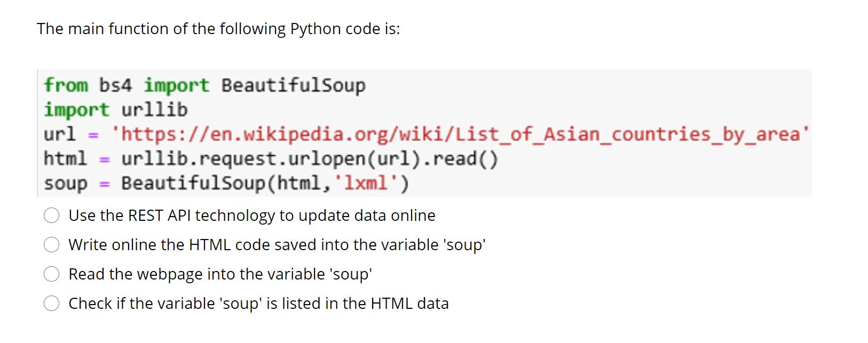Click the keyword 'import' in the first line
The width and height of the screenshot is (868, 343).
tap(176, 85)
